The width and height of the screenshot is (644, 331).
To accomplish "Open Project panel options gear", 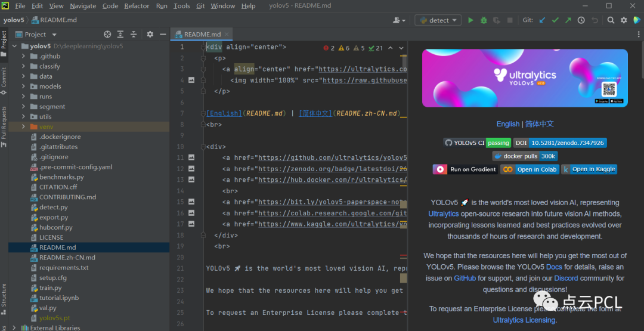I will (150, 35).
